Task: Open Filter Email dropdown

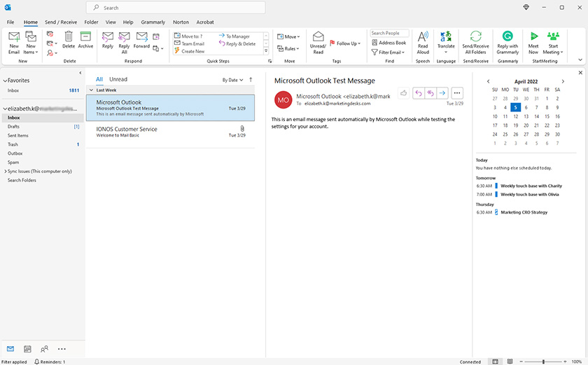Action: 388,52
